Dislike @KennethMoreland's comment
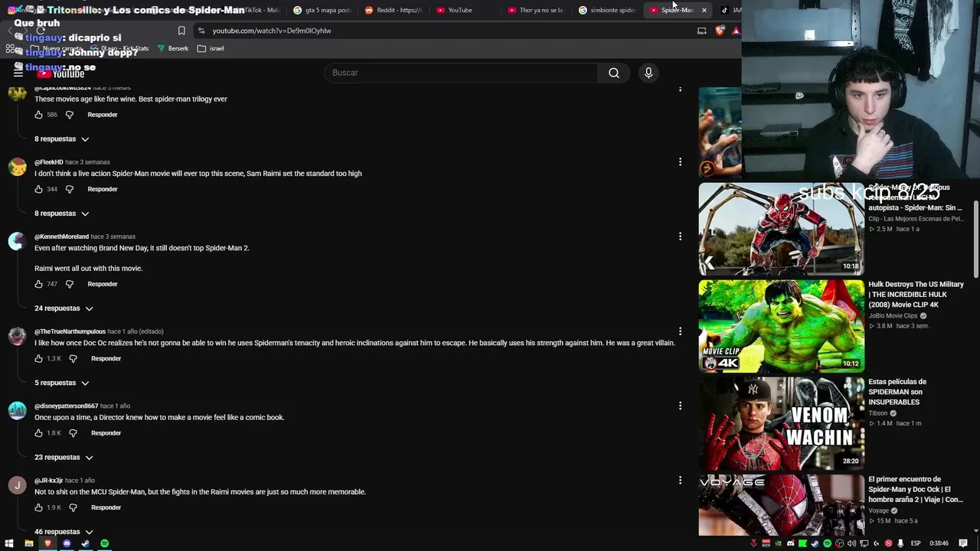 coord(69,284)
